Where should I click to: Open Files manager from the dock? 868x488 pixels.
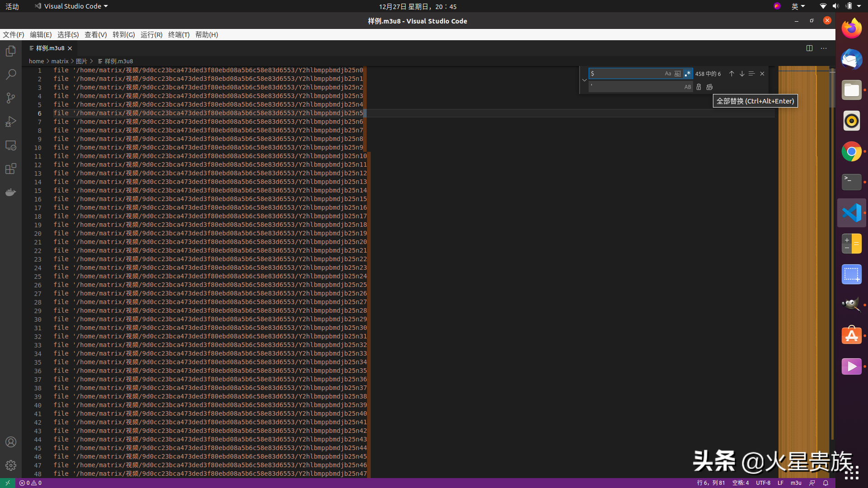tap(852, 90)
